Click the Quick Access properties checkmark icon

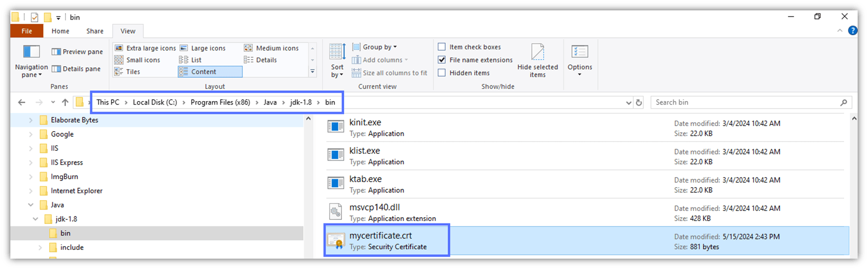point(34,18)
